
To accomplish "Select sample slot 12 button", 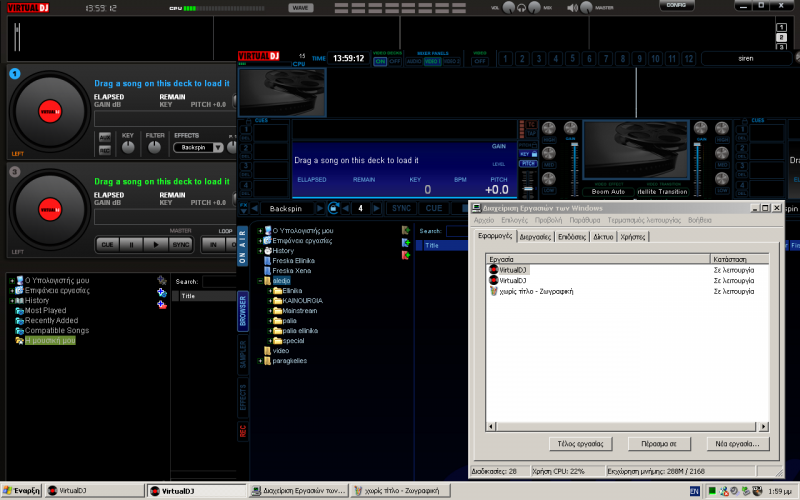I will 689,59.
